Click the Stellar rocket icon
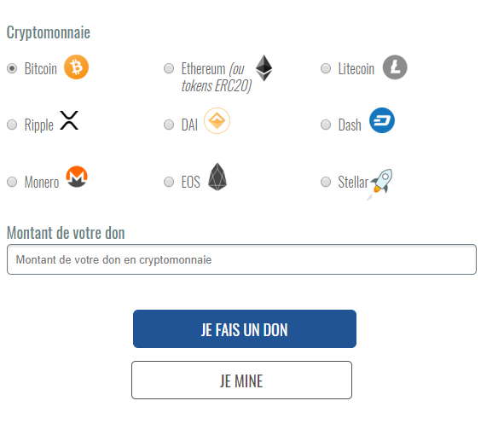This screenshot has height=424, width=504. coord(380,184)
